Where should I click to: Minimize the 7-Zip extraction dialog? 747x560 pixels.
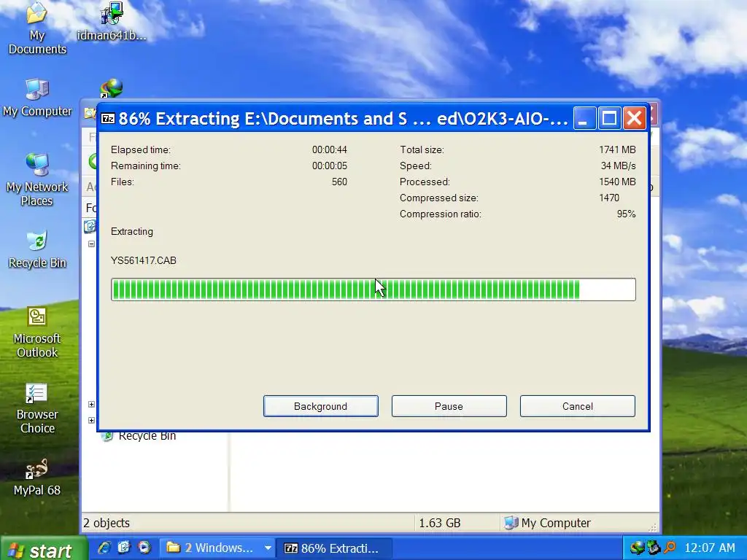click(584, 118)
